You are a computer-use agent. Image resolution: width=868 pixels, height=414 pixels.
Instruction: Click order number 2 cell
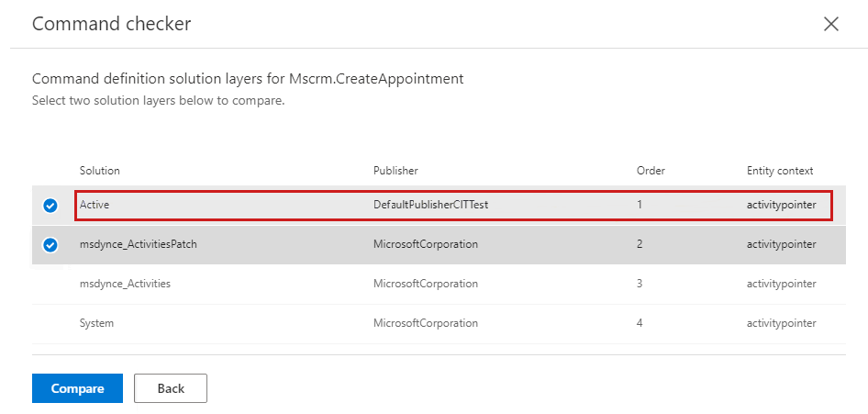[x=640, y=244]
